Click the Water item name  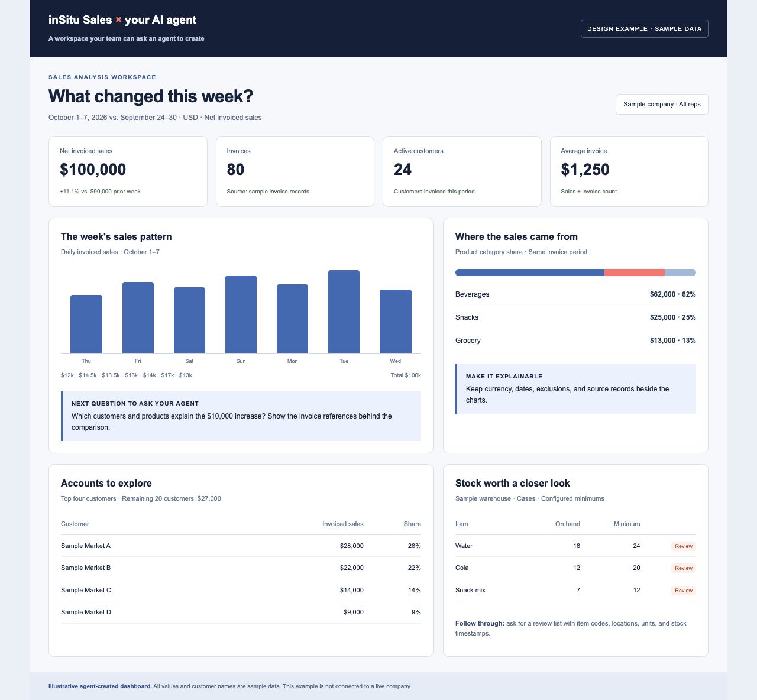coord(464,546)
